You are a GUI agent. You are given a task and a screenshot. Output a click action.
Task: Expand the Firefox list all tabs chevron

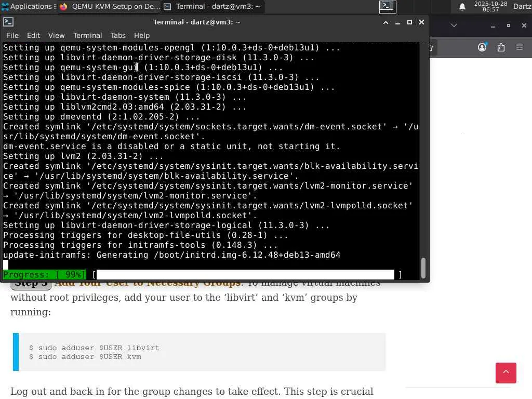click(x=454, y=25)
